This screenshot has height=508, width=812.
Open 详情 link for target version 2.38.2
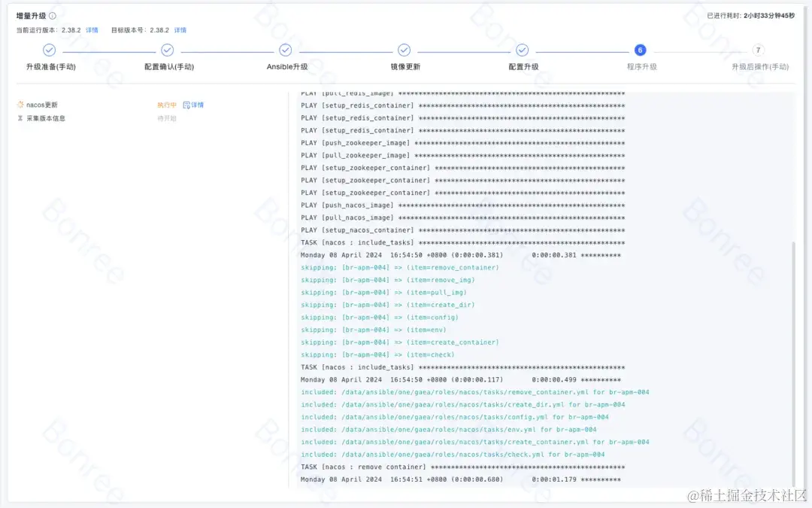pos(180,30)
